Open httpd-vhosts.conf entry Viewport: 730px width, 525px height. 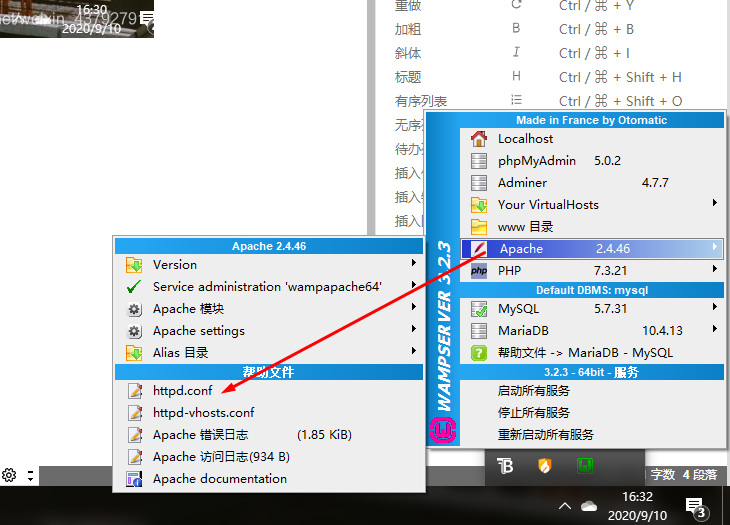tap(269, 413)
